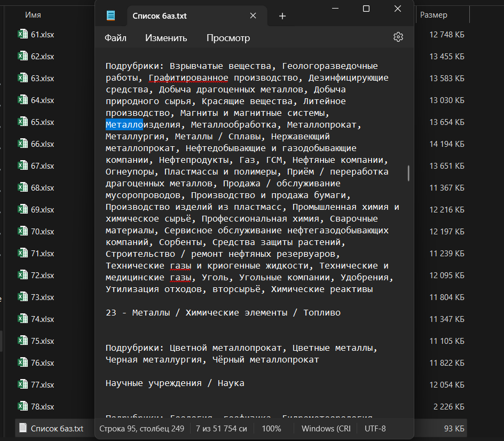
Task: Click the Notepad document icon in title bar
Action: pyautogui.click(x=111, y=15)
